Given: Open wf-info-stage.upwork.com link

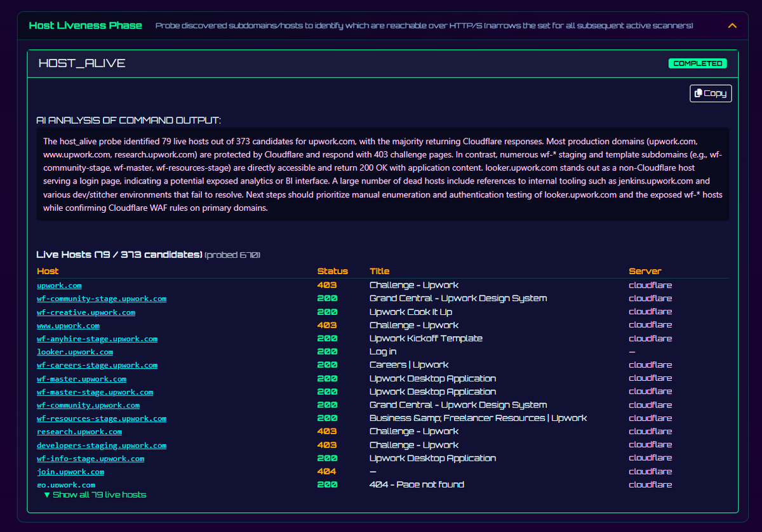Looking at the screenshot, I should tap(90, 458).
